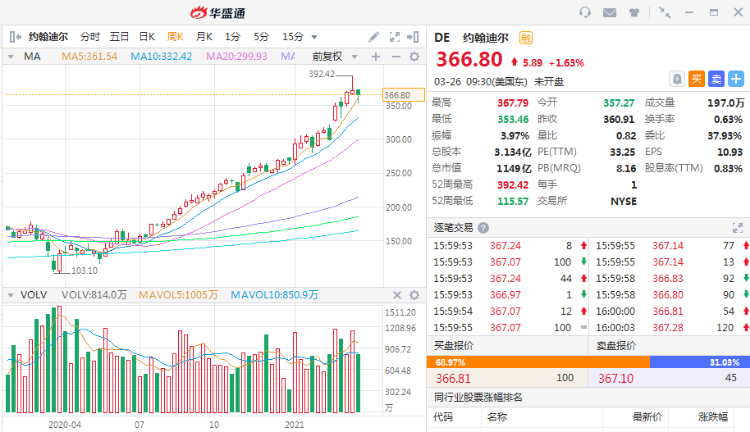Click the 52周最低 value 115.57
Viewport: 750px width, 432px height.
(x=513, y=201)
